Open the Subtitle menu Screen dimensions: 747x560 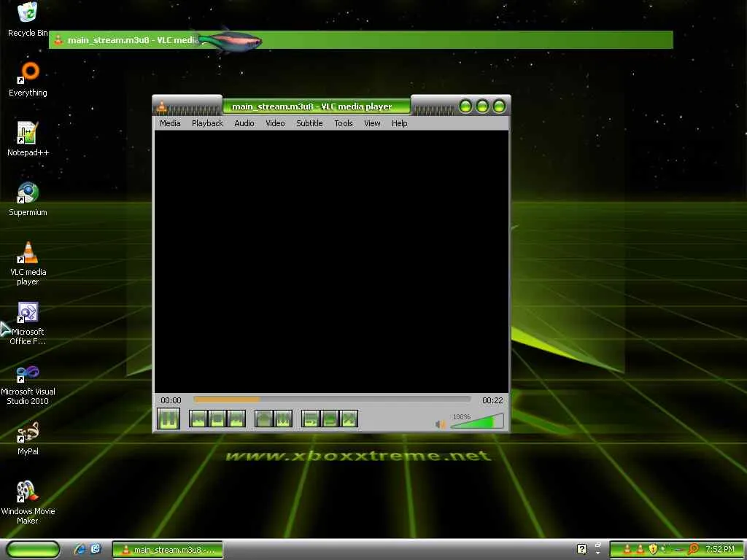[309, 123]
